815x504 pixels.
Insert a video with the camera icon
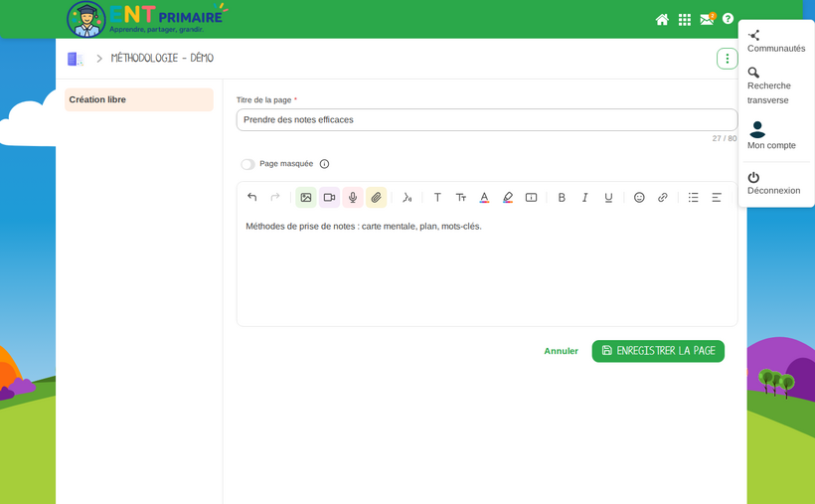pos(329,197)
